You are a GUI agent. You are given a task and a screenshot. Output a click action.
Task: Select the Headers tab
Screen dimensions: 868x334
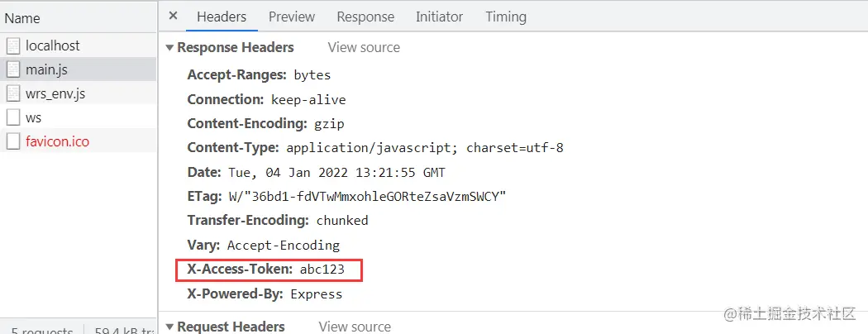click(x=222, y=17)
